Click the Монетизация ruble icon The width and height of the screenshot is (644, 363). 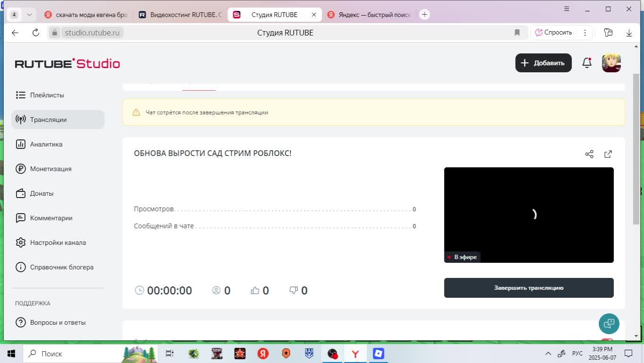coord(20,169)
